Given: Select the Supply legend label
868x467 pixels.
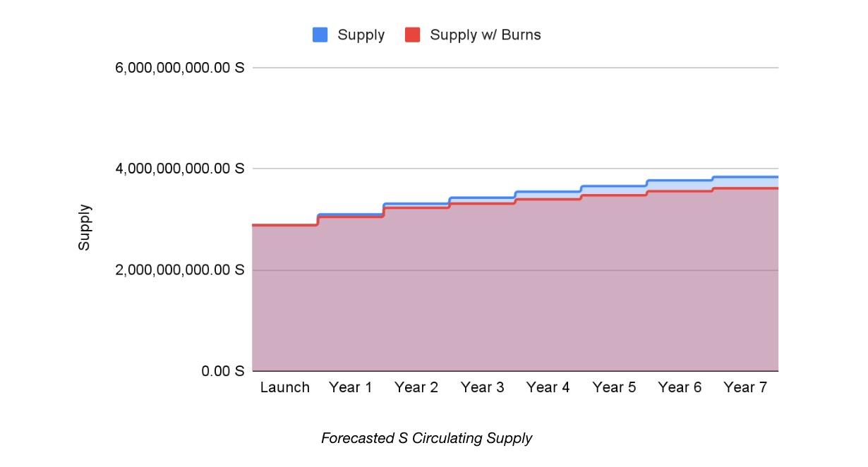Looking at the screenshot, I should 361,35.
